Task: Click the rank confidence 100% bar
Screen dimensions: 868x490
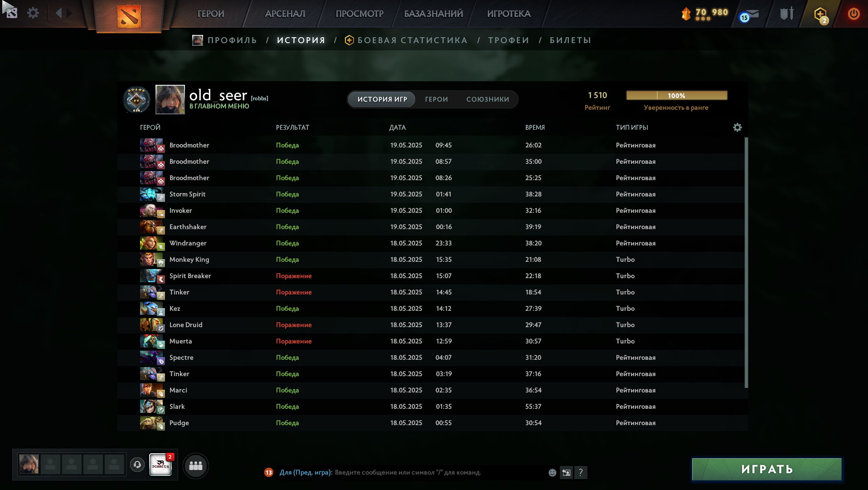Action: pyautogui.click(x=677, y=95)
